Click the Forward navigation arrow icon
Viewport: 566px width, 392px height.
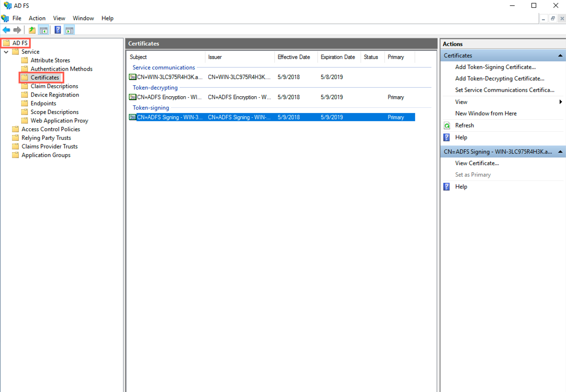click(x=18, y=30)
